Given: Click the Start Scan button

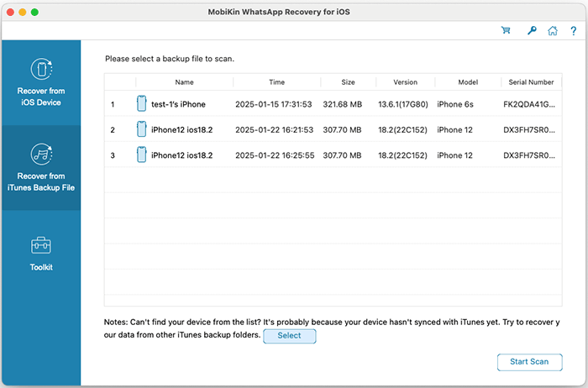Looking at the screenshot, I should click(529, 362).
